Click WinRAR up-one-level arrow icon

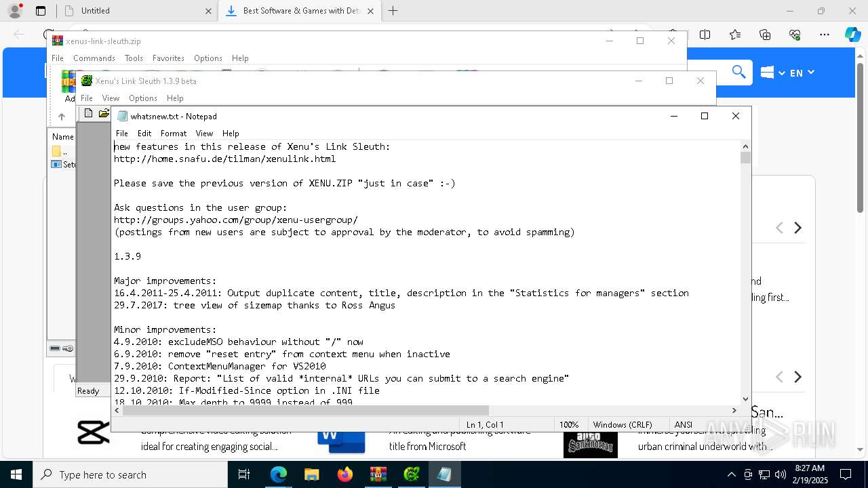[62, 117]
